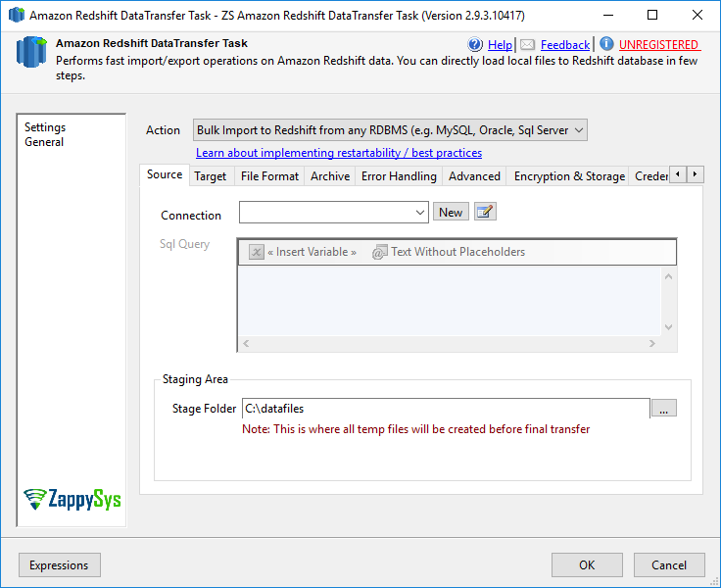Open the Help link
Image resolution: width=721 pixels, height=588 pixels.
500,45
